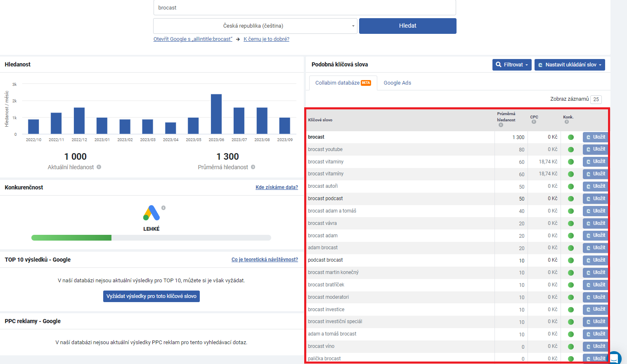Click the Hledat search button
627x364 pixels.
point(408,26)
